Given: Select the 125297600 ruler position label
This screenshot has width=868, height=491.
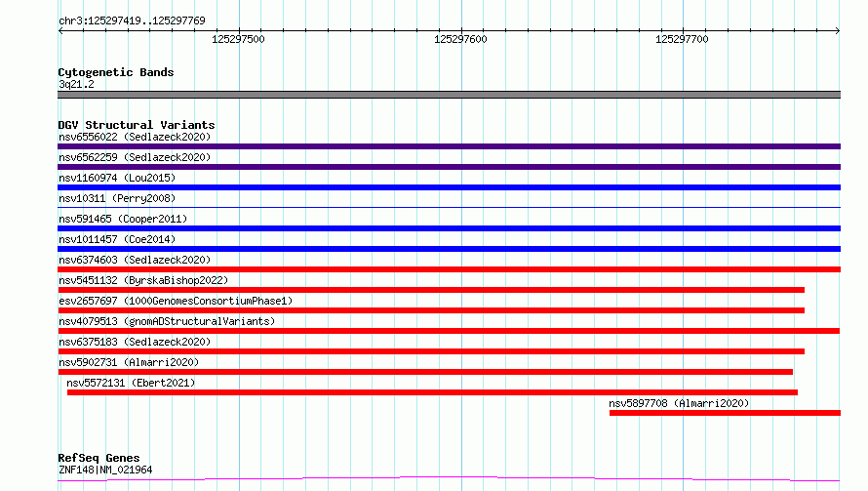Looking at the screenshot, I should coord(460,39).
